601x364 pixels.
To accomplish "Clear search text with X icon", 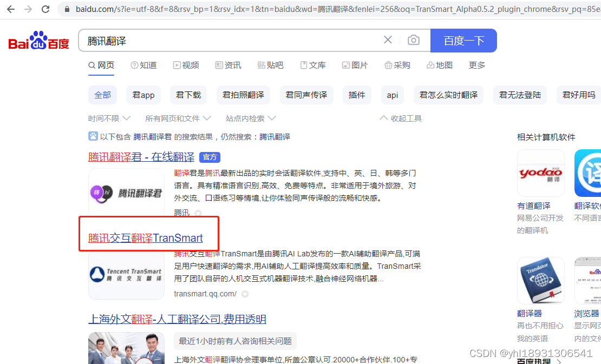I will point(388,40).
